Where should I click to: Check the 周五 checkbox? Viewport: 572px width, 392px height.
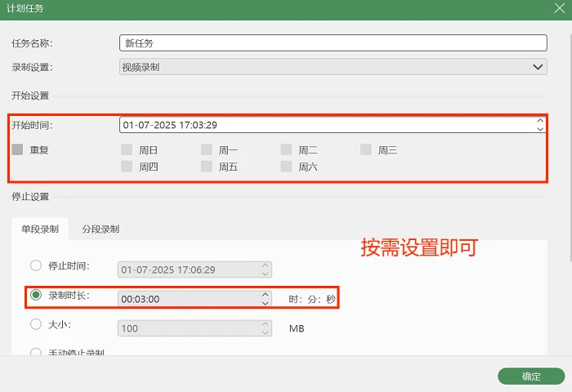[207, 167]
